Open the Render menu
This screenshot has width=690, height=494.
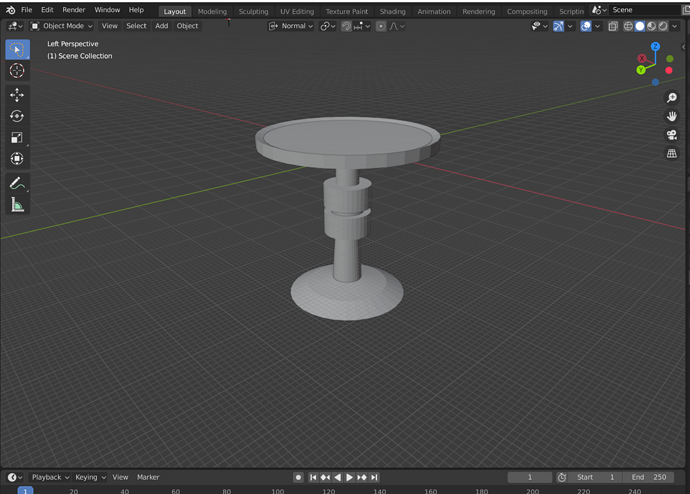pos(73,10)
